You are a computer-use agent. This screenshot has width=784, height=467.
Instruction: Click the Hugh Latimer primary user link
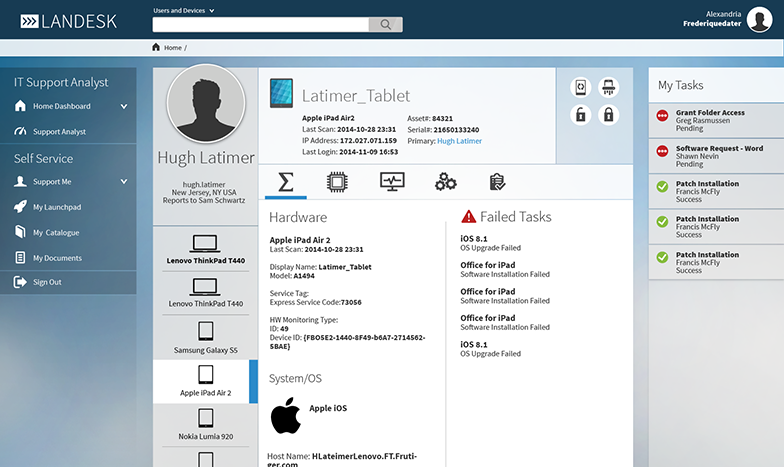(x=459, y=141)
